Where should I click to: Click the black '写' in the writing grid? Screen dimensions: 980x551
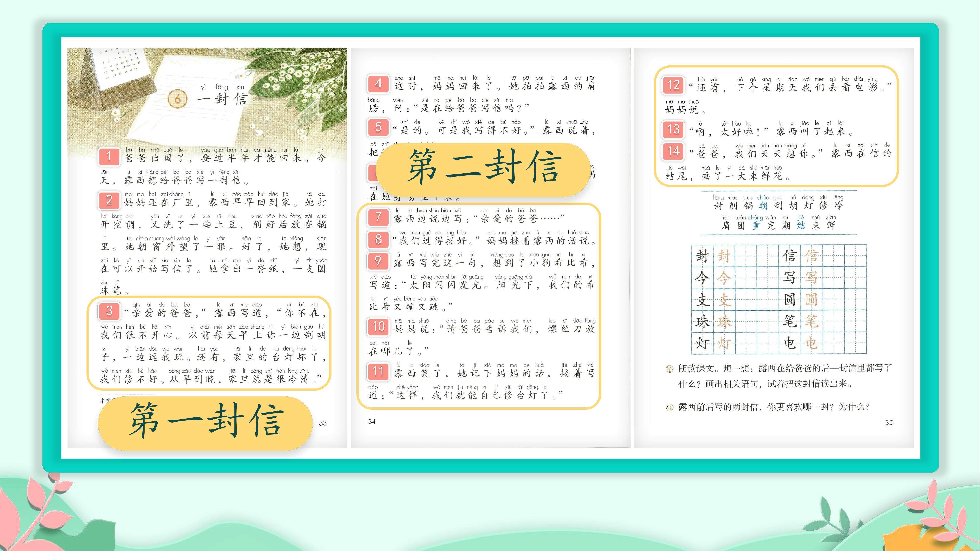pyautogui.click(x=789, y=278)
